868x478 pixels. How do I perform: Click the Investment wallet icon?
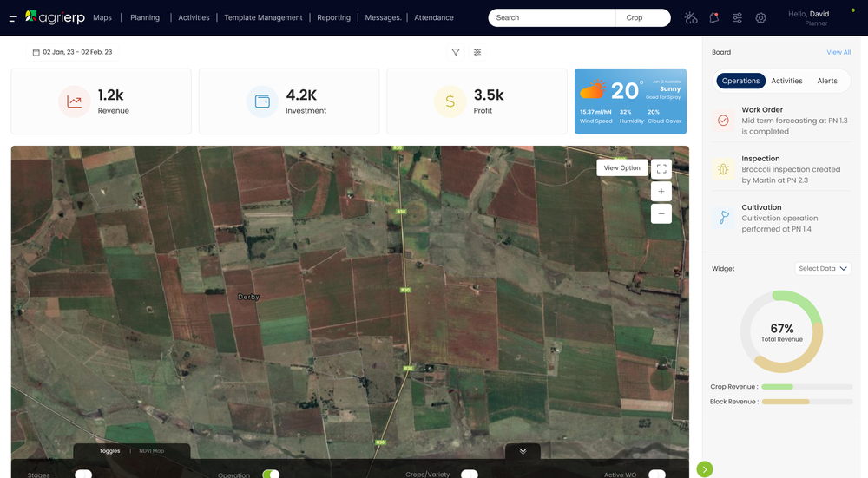262,101
